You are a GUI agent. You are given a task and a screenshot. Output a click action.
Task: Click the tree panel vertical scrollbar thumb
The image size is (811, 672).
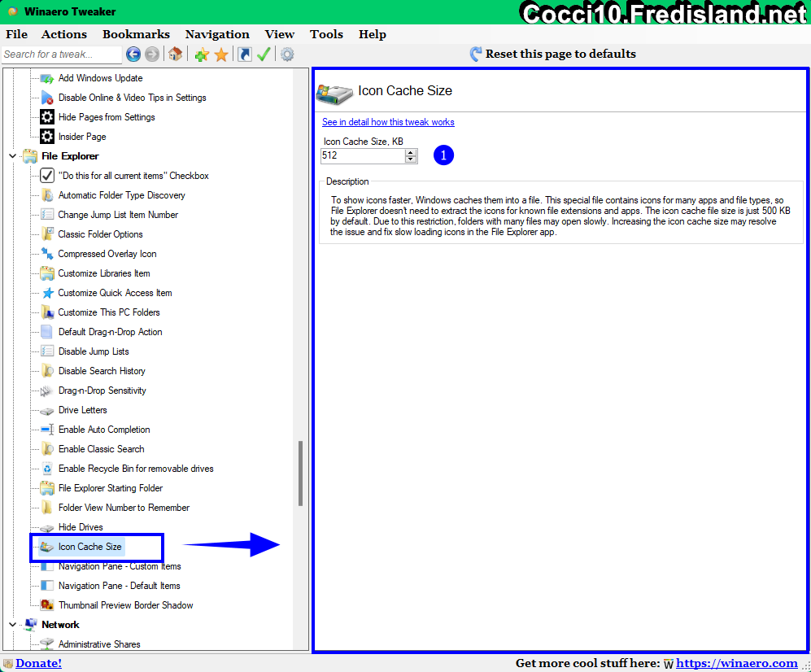coord(300,473)
